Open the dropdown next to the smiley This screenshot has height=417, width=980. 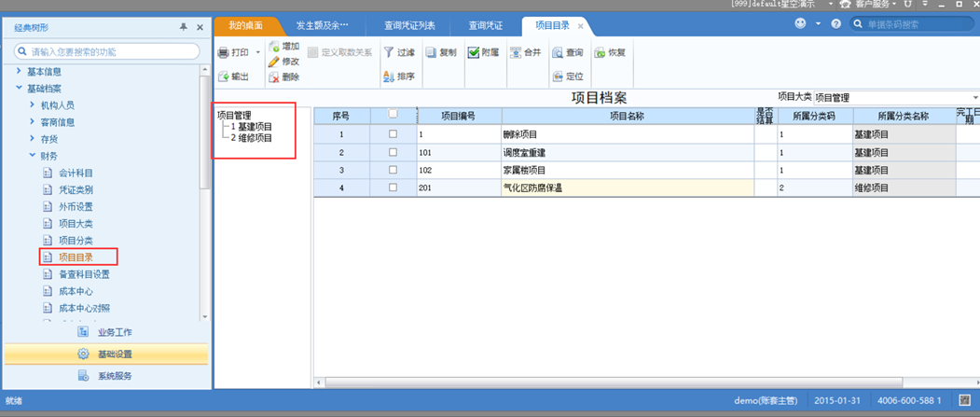818,23
